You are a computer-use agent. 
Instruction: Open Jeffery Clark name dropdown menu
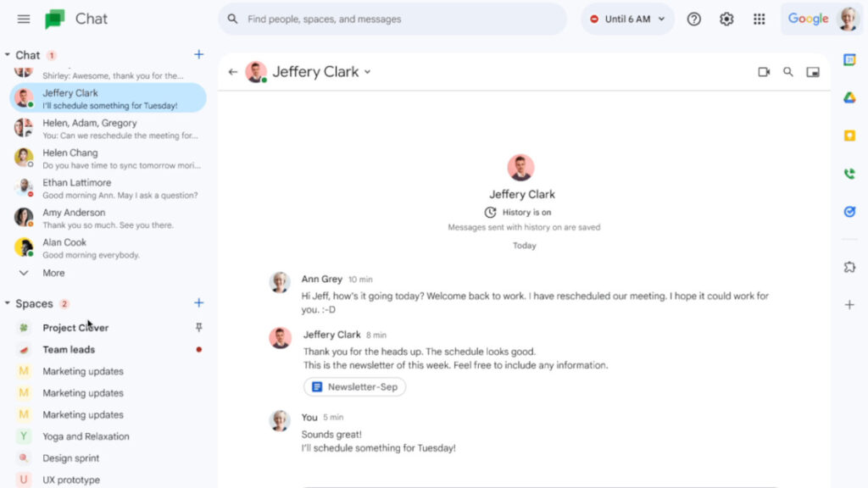point(368,72)
